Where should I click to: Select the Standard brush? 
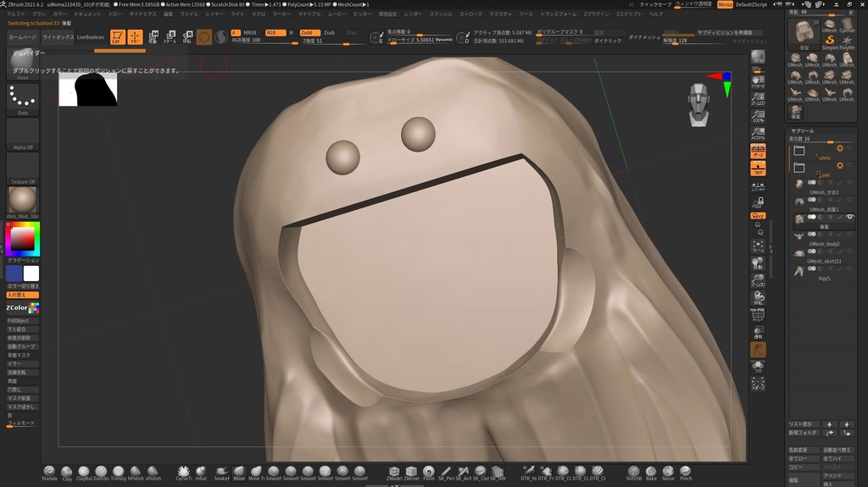tap(49, 472)
